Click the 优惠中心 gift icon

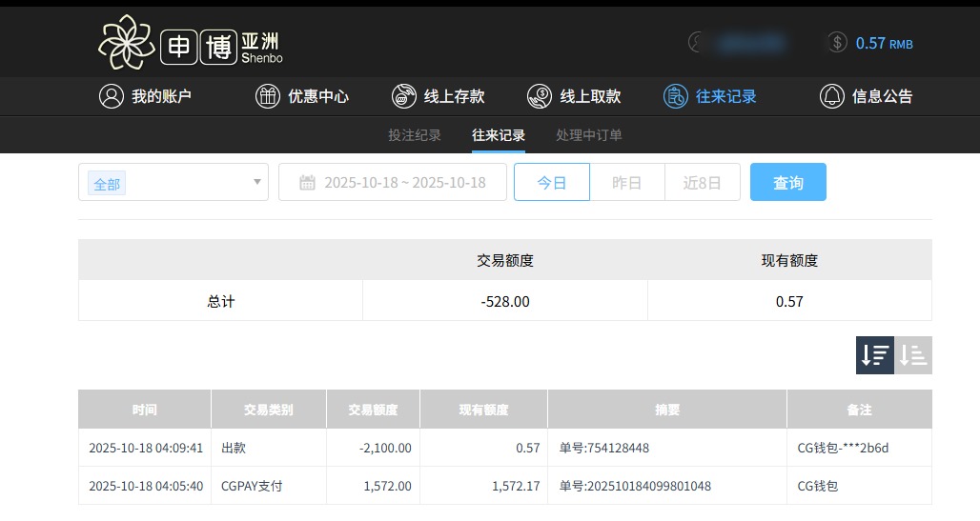268,96
